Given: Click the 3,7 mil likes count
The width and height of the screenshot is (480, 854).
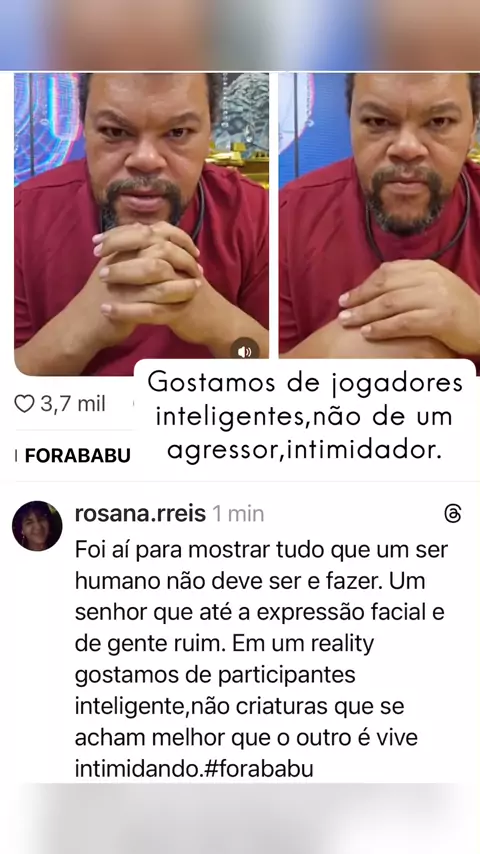Looking at the screenshot, I should click(x=72, y=404).
